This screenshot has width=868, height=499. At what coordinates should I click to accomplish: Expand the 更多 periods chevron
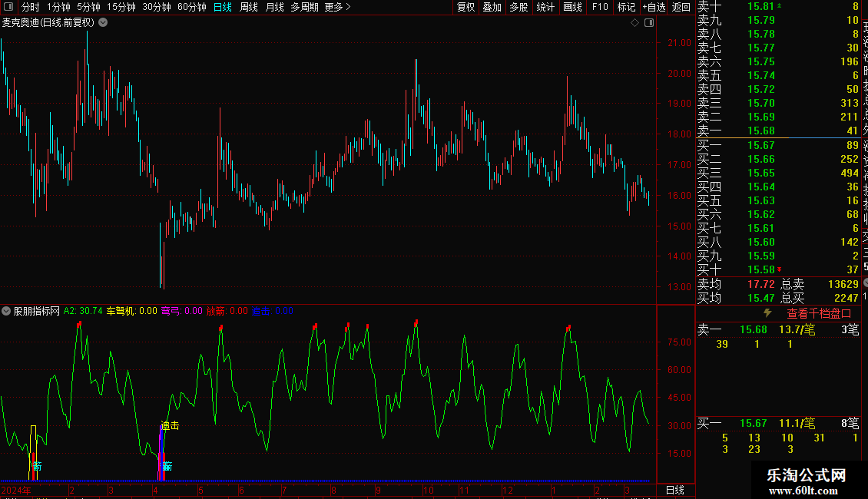pos(338,7)
